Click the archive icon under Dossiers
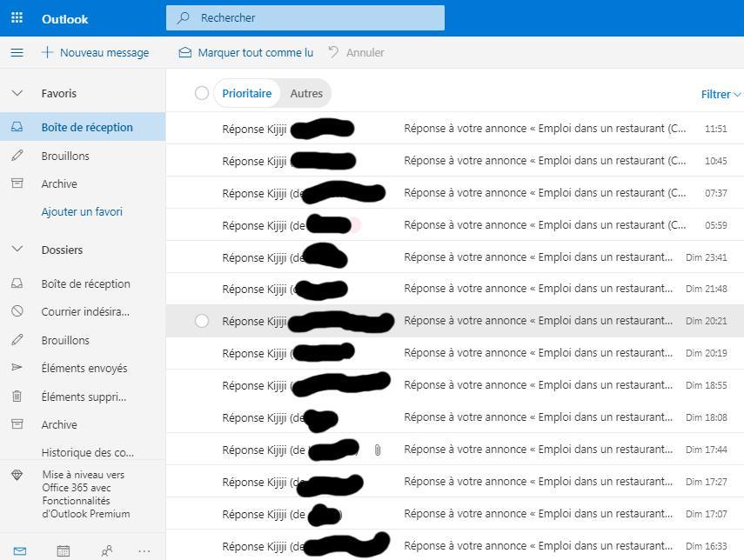This screenshot has height=560, width=744. click(17, 423)
